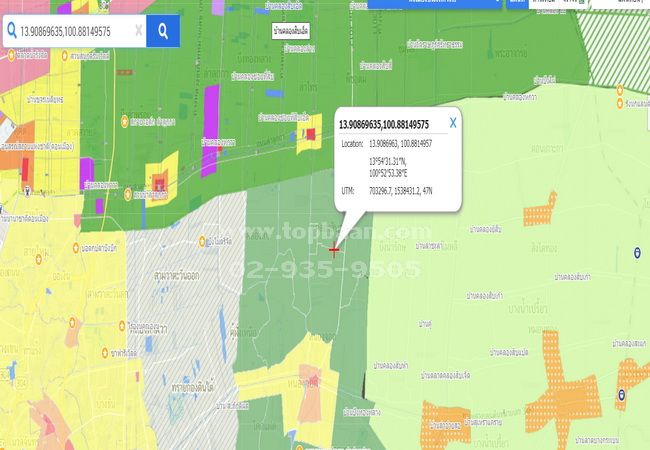Viewport: 650px width, 450px height.
Task: Click the blue circle marker on right edge
Action: [x=637, y=251]
